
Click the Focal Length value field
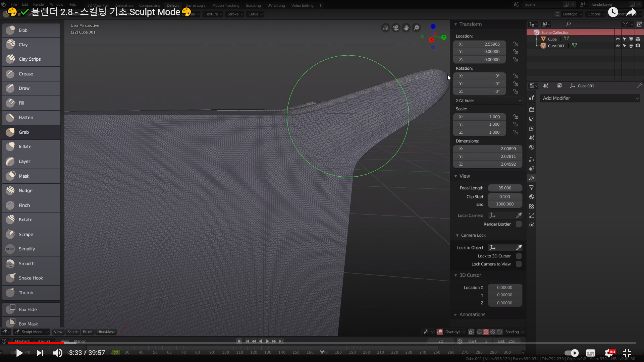(x=504, y=188)
